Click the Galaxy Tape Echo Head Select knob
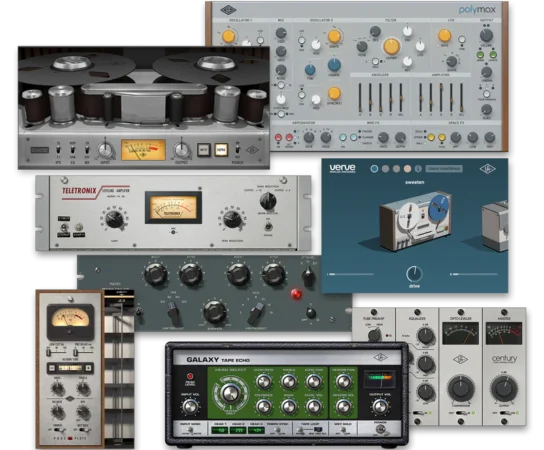 point(229,393)
